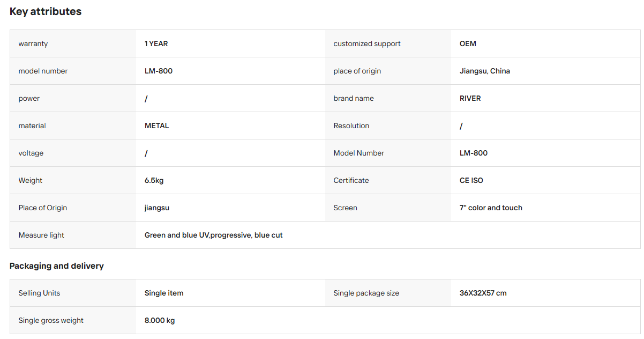This screenshot has width=644, height=339.
Task: Click the 7" color and touch value
Action: point(491,208)
